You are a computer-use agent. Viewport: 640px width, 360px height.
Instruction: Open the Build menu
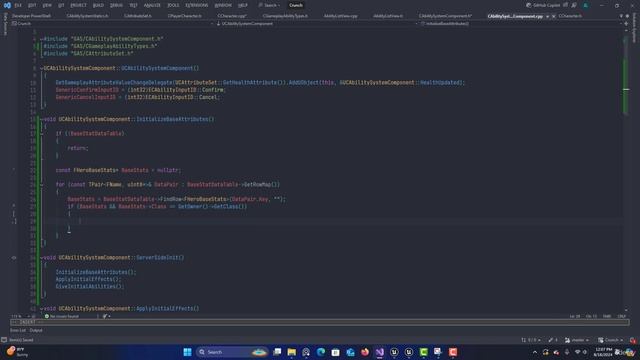(98, 5)
